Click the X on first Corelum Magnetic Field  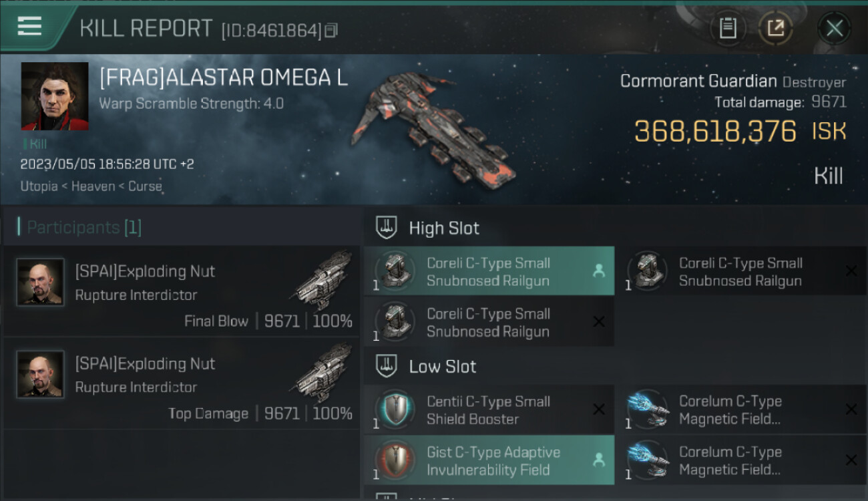point(851,409)
